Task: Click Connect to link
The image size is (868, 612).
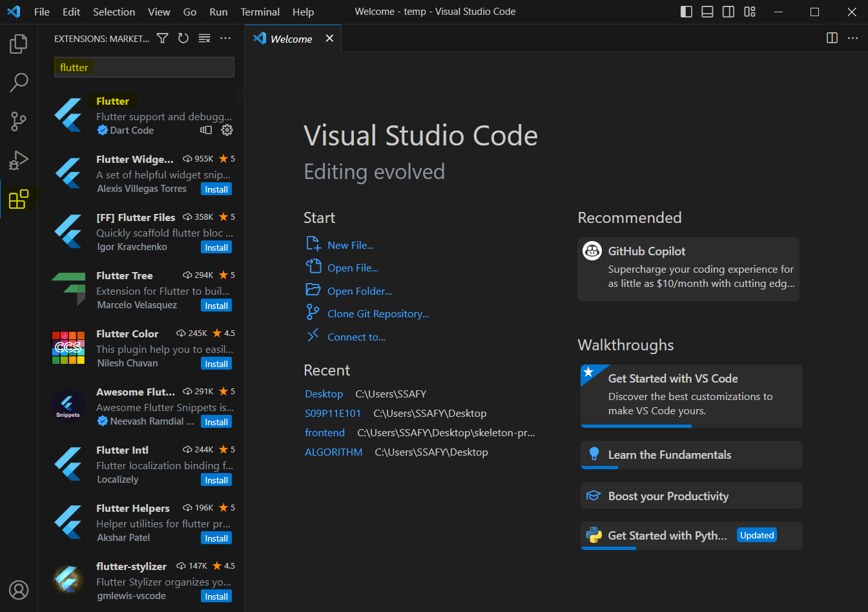Action: [356, 337]
